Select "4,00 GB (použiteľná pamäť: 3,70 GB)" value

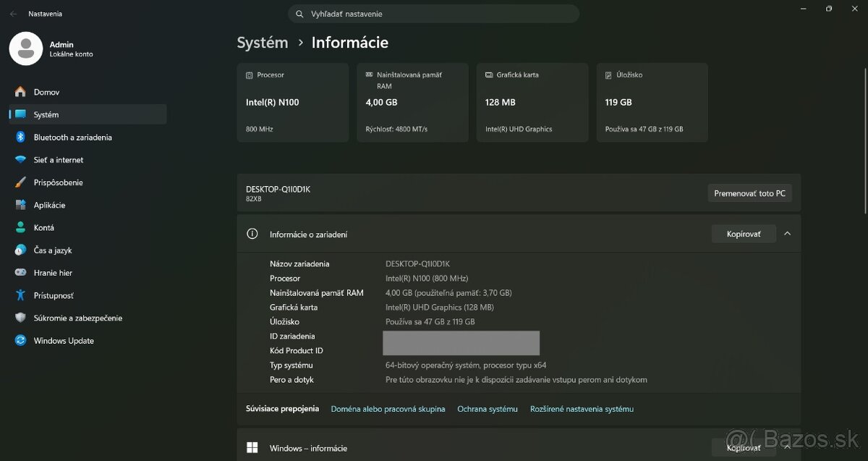click(448, 293)
